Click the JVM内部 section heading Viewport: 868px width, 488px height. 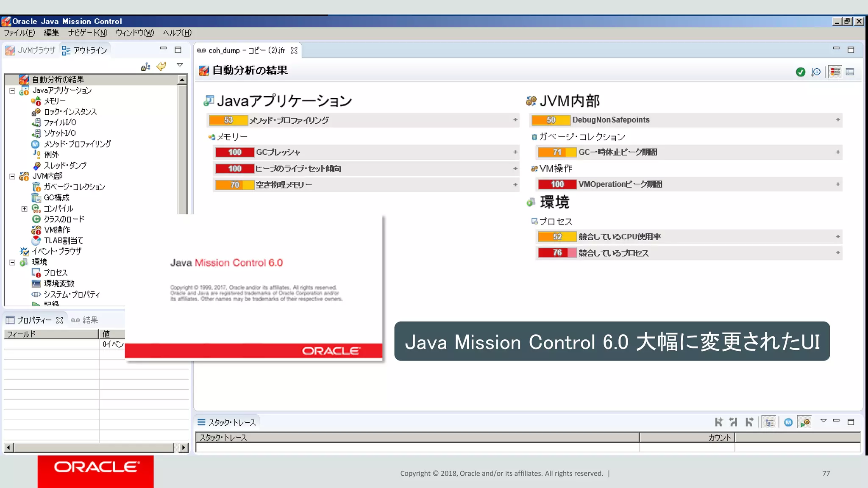[570, 101]
